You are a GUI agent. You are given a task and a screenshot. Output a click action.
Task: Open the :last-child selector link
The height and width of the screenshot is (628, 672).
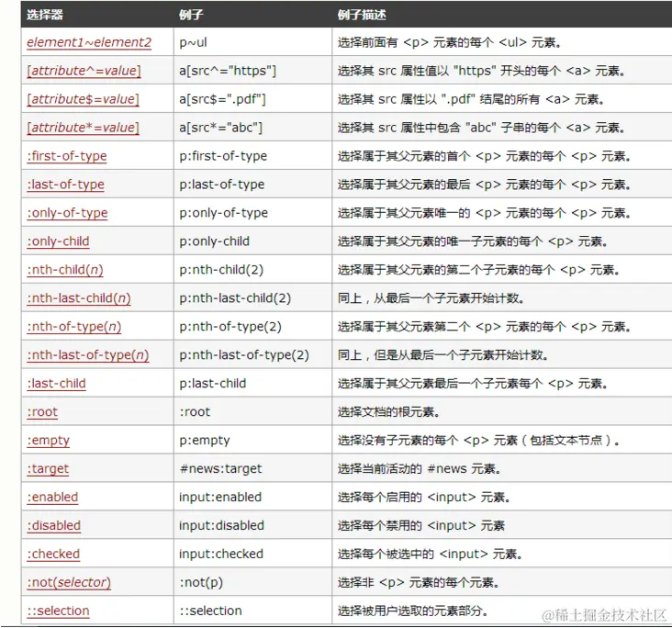(x=57, y=383)
